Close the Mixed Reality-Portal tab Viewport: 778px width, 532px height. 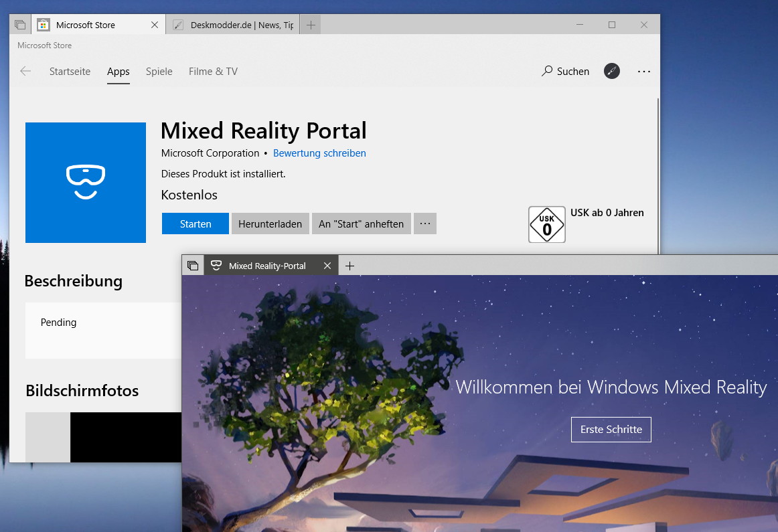[x=327, y=266]
